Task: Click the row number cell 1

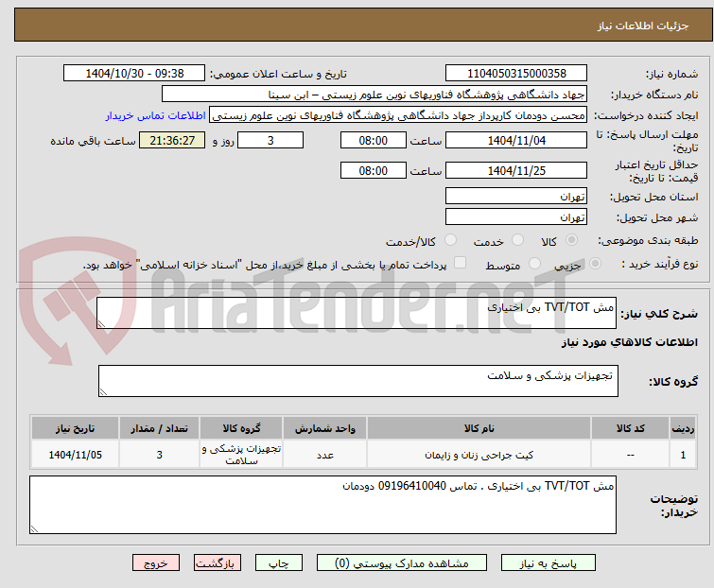Action: [x=683, y=455]
